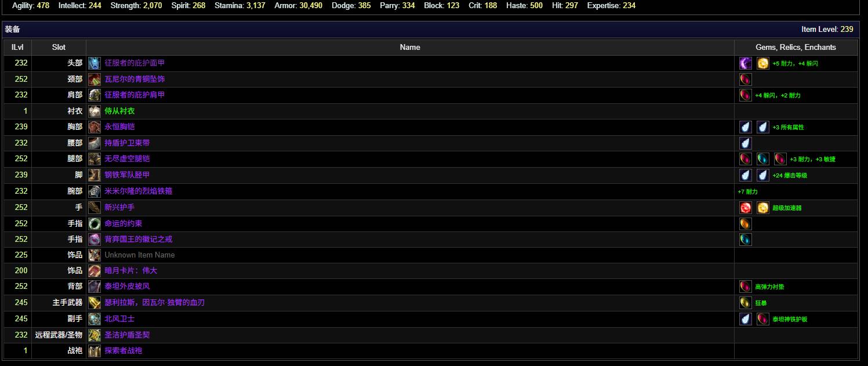Sort by the ILvl column header
Image resolution: width=868 pixels, height=366 pixels.
pos(17,47)
